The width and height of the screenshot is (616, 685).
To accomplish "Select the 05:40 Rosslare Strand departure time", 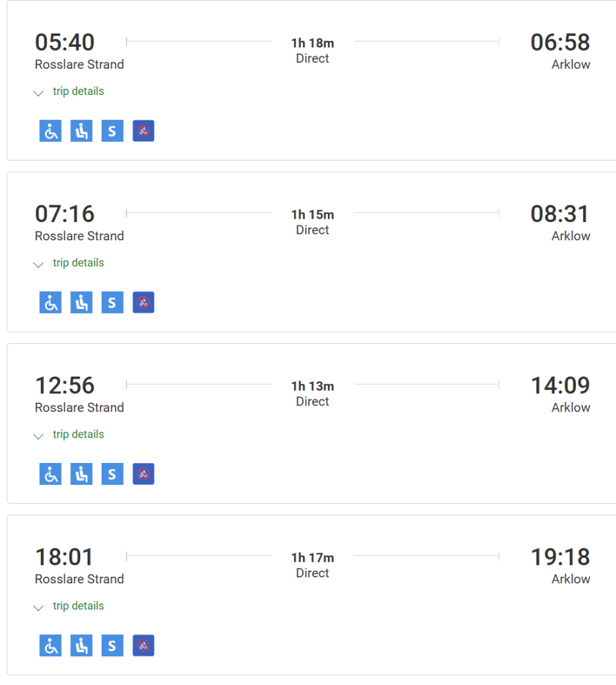I will click(65, 43).
